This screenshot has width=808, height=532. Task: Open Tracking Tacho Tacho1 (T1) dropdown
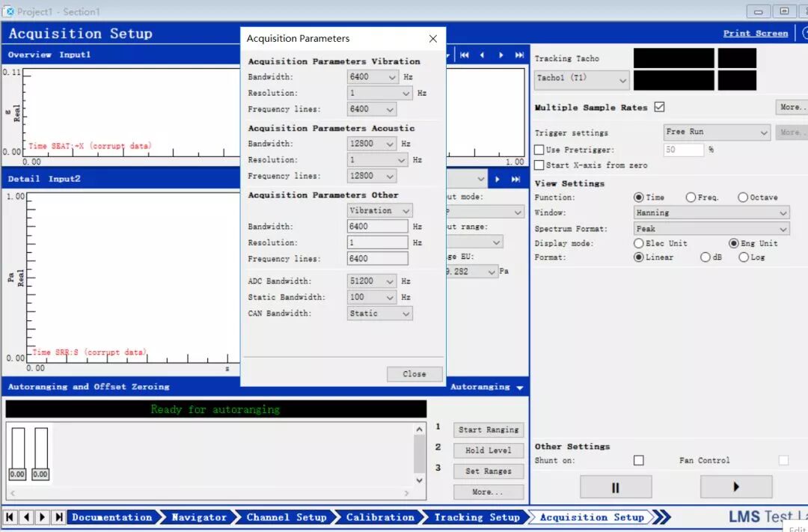click(x=581, y=80)
